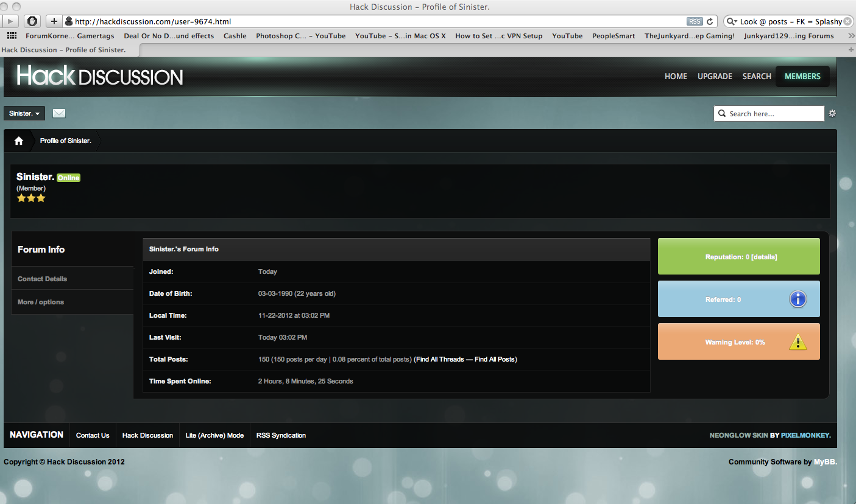Click the local time '11-22-2012 at 03:02 PM'
This screenshot has height=504, width=856.
coord(294,315)
